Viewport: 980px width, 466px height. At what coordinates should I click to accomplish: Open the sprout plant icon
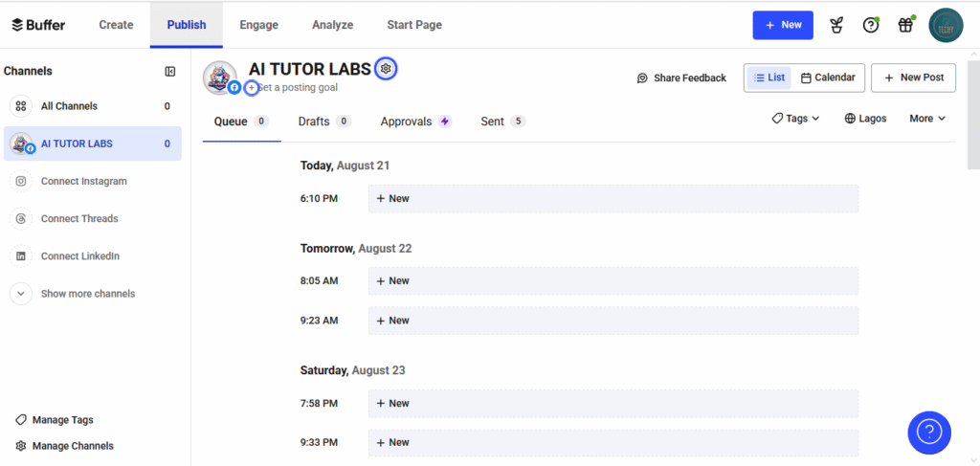[836, 26]
